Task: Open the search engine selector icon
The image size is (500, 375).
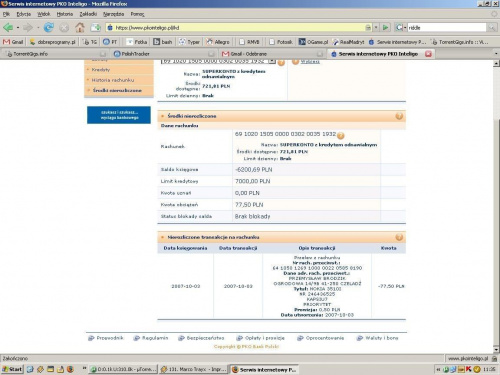Action: pos(399,27)
